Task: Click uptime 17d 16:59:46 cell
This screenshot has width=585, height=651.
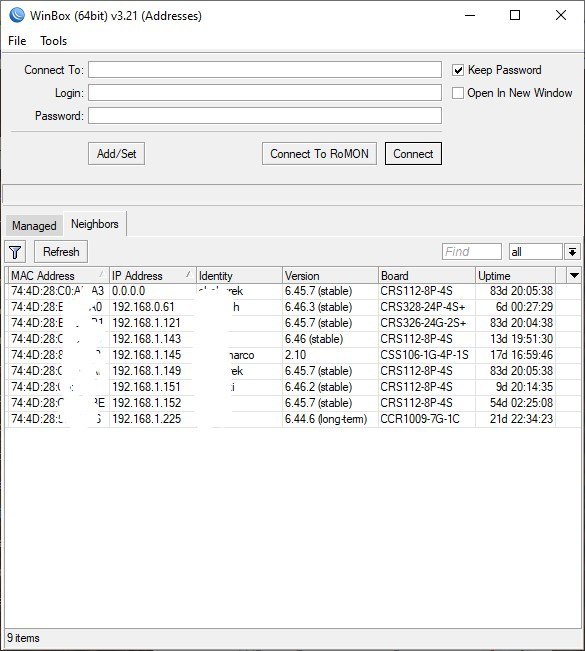Action: tap(521, 355)
